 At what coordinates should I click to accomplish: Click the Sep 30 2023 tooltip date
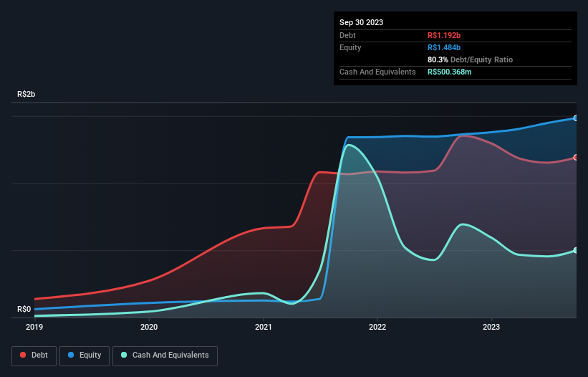(361, 22)
